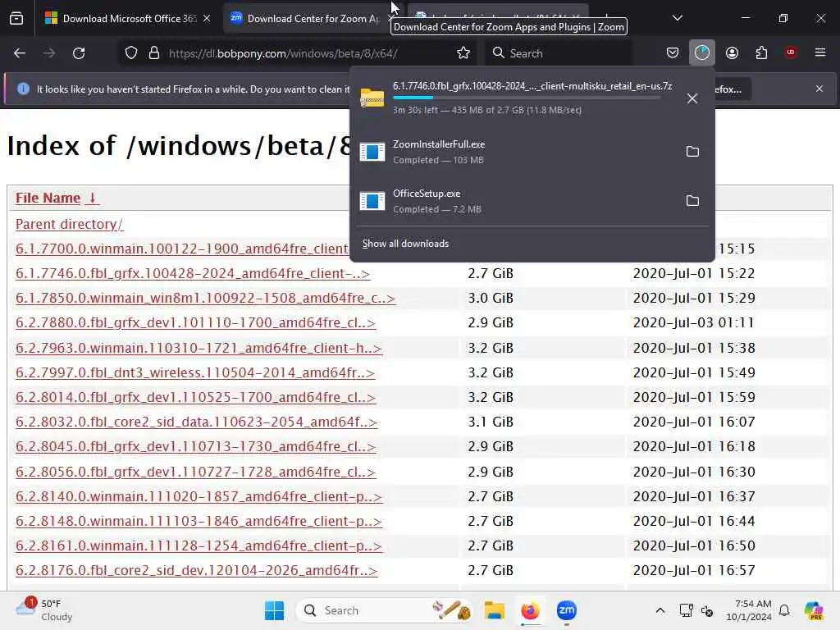Open uBlock Origin extension icon
Viewport: 840px width, 630px height.
click(x=791, y=52)
